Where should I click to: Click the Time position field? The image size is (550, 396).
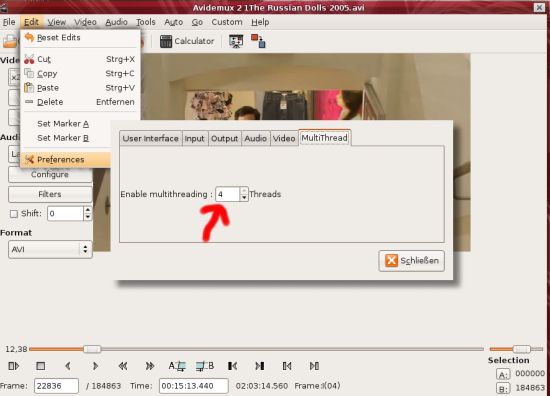point(194,386)
